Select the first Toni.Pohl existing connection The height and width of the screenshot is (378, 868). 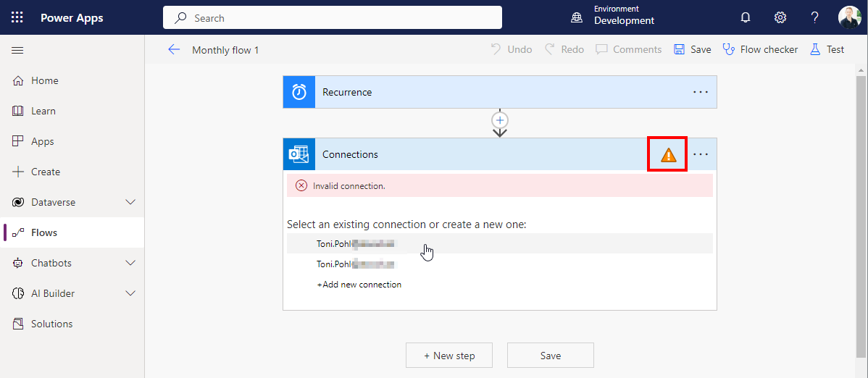pos(355,244)
